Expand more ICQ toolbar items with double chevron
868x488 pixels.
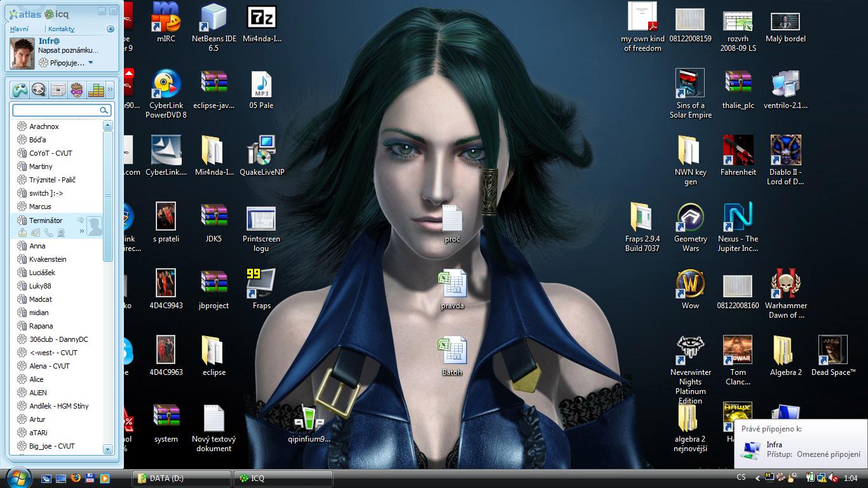point(110,90)
